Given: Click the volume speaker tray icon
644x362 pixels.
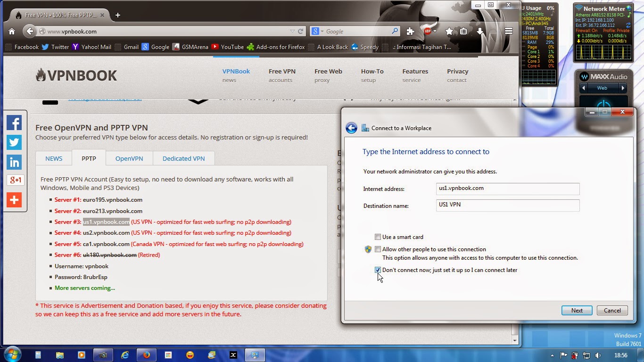Looking at the screenshot, I should click(x=598, y=355).
